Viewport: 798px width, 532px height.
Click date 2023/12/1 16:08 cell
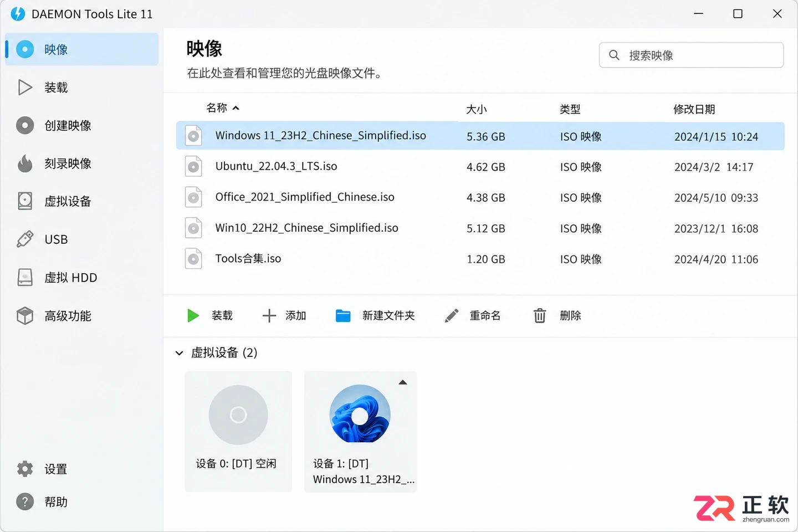[716, 229]
